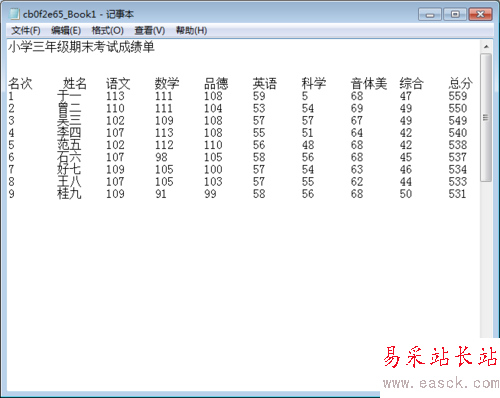Open the 查看(V) menu
Screen dimensions: 500x398
click(x=149, y=31)
